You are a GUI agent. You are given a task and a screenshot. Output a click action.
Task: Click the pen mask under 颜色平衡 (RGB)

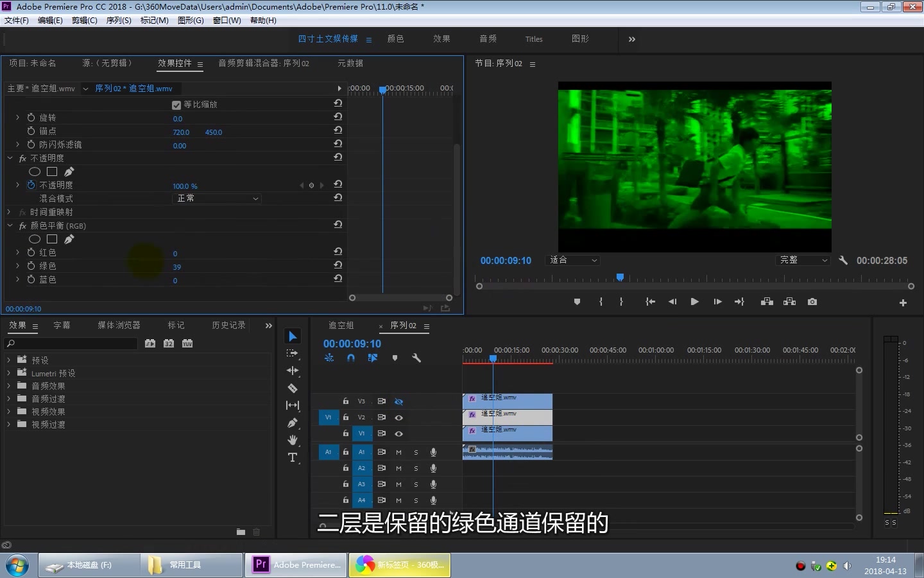point(69,239)
